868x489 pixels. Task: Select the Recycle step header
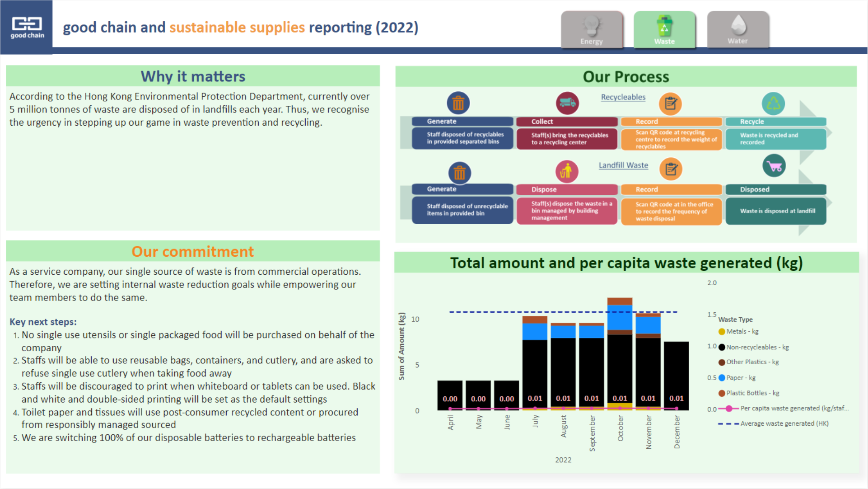click(x=776, y=122)
